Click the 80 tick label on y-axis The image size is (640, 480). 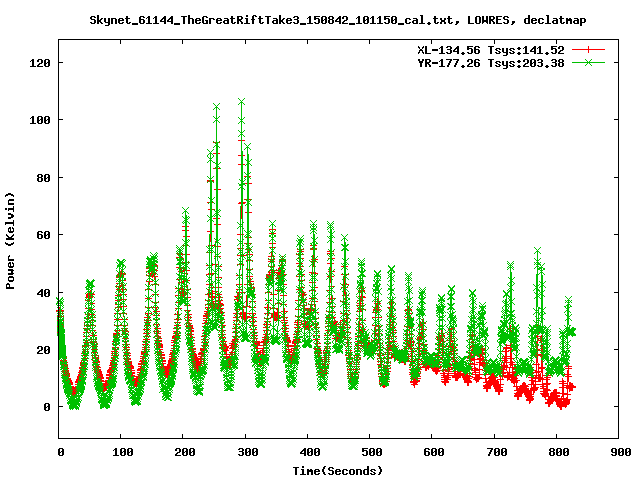(x=42, y=177)
